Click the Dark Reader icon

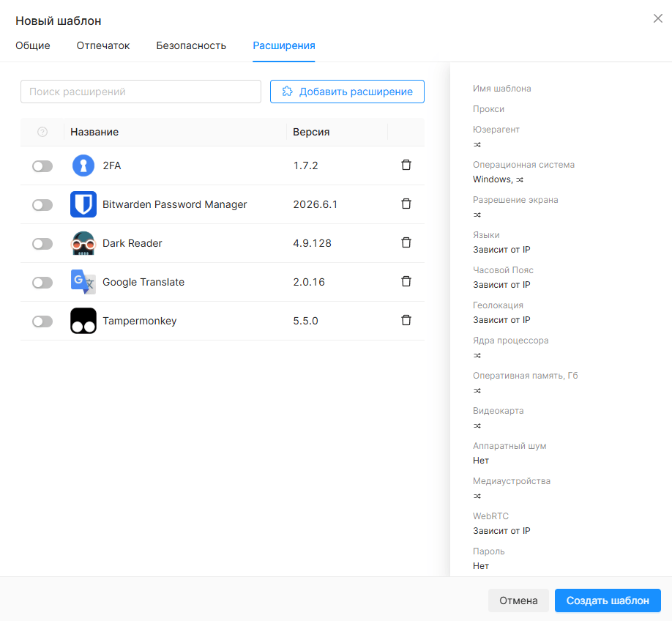click(83, 243)
